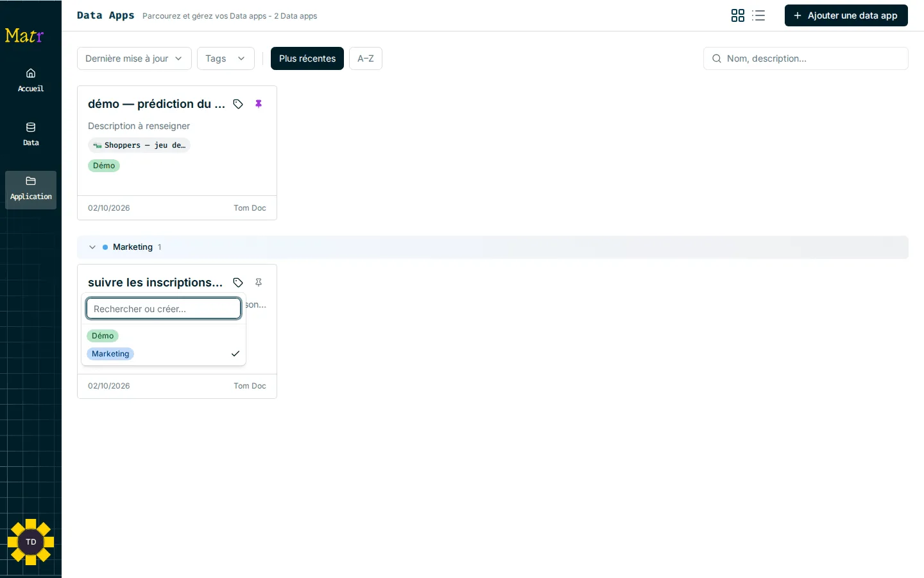Click the Description à renseigner text
Viewport: 924px width, 578px height.
coord(139,126)
